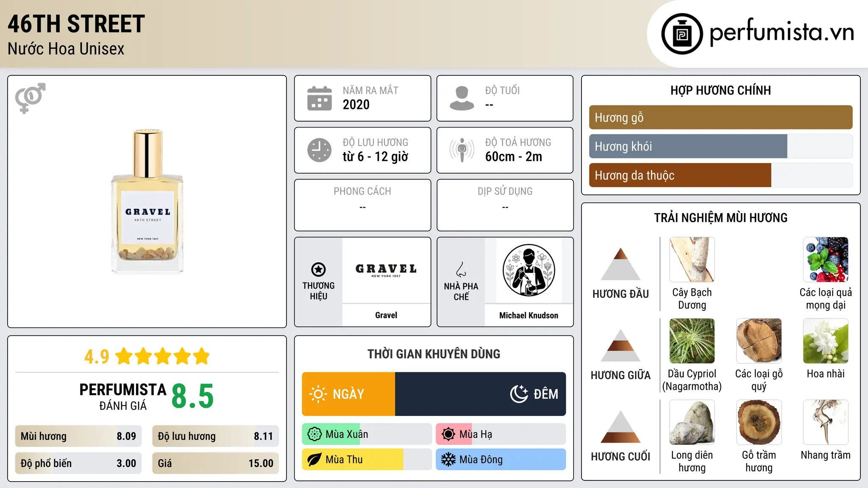Viewport: 868px width, 488px height.
Task: Click the Thời Gian Khuyên Dùng heading
Action: (434, 354)
